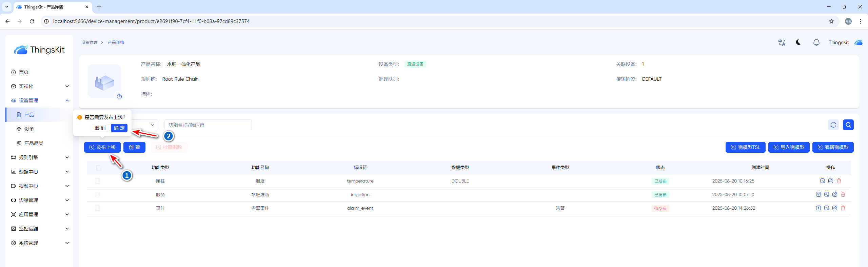This screenshot has width=868, height=267.
Task: View details of the temperature row
Action: pyautogui.click(x=822, y=181)
